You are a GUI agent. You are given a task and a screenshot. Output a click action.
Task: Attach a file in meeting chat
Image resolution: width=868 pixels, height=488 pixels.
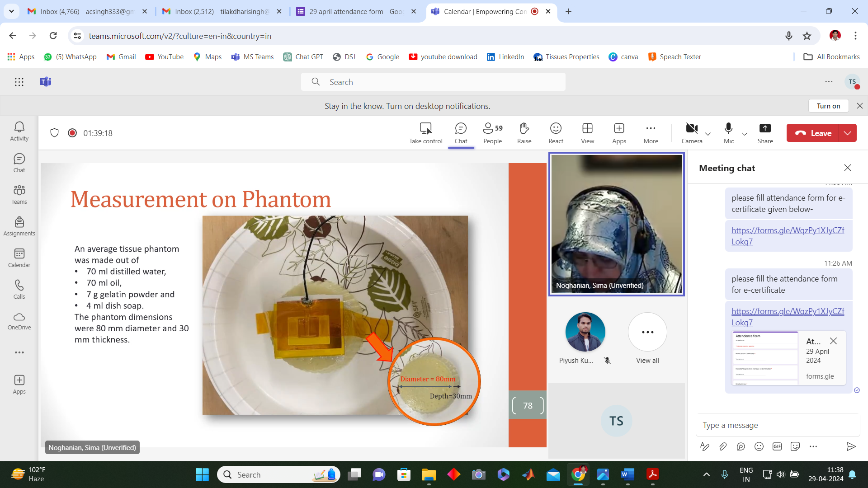click(x=723, y=446)
